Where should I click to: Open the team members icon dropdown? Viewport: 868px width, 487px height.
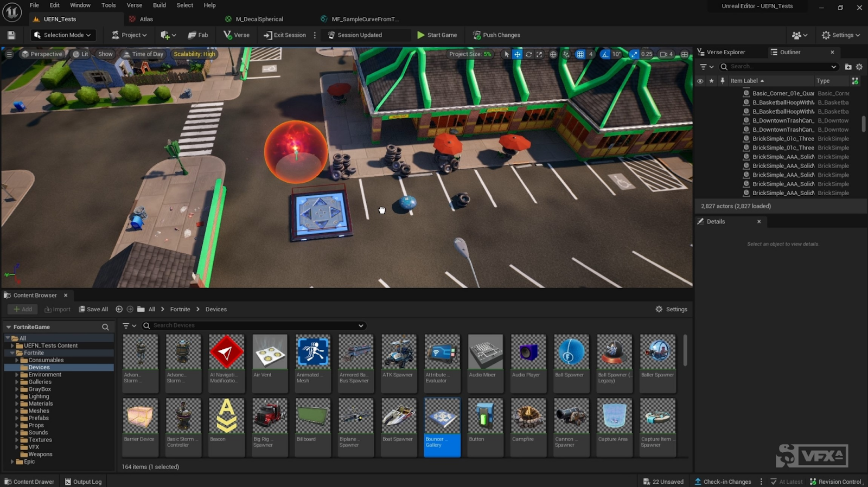(800, 35)
